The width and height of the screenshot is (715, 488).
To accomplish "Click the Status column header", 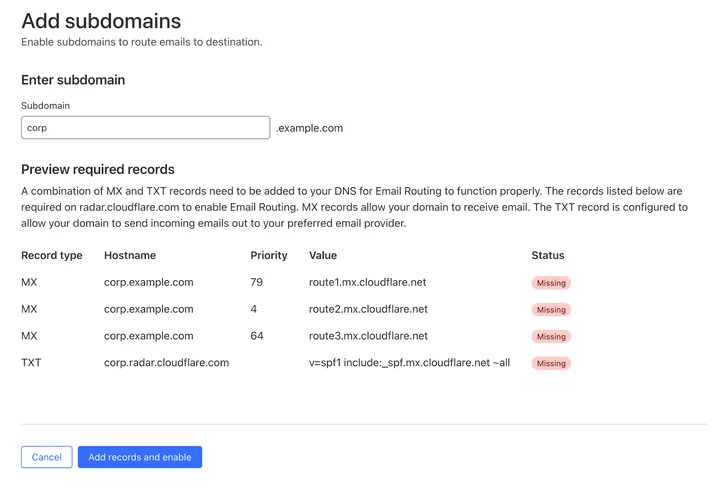I will point(548,255).
